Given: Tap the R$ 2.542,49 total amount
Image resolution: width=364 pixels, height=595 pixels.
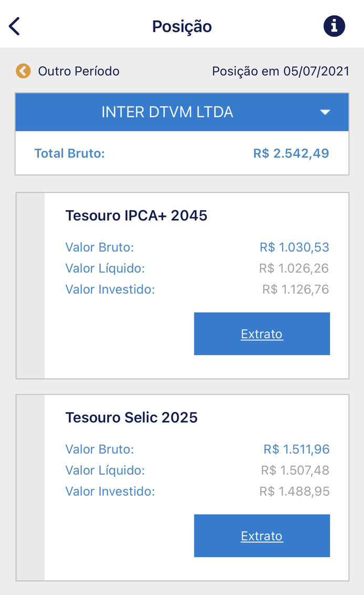Looking at the screenshot, I should [x=291, y=153].
